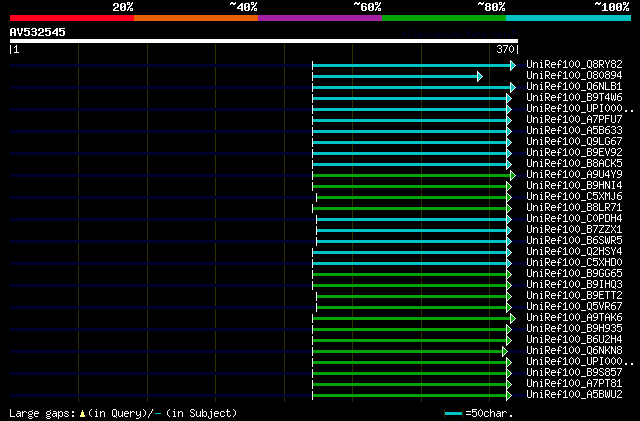Click the cyan alignment bar for Q2HSY4
The width and height of the screenshot is (640, 421).
click(412, 253)
